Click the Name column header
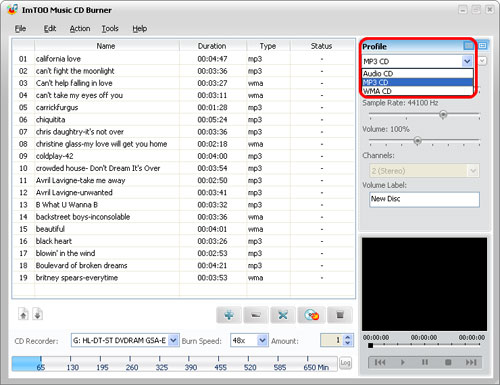 [x=107, y=46]
